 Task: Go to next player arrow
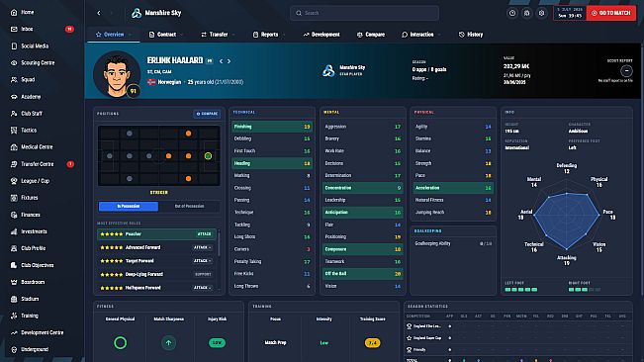click(229, 61)
